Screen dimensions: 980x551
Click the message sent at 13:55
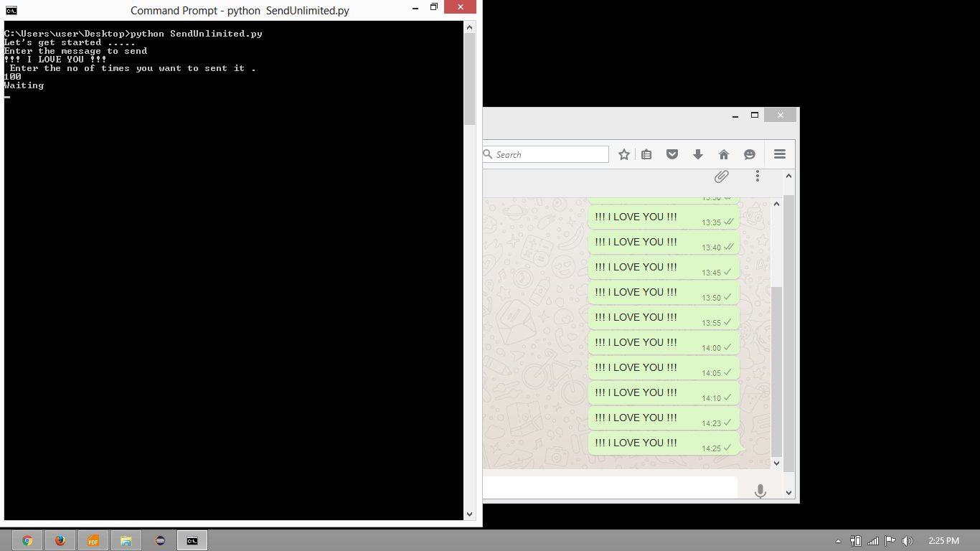pyautogui.click(x=664, y=318)
